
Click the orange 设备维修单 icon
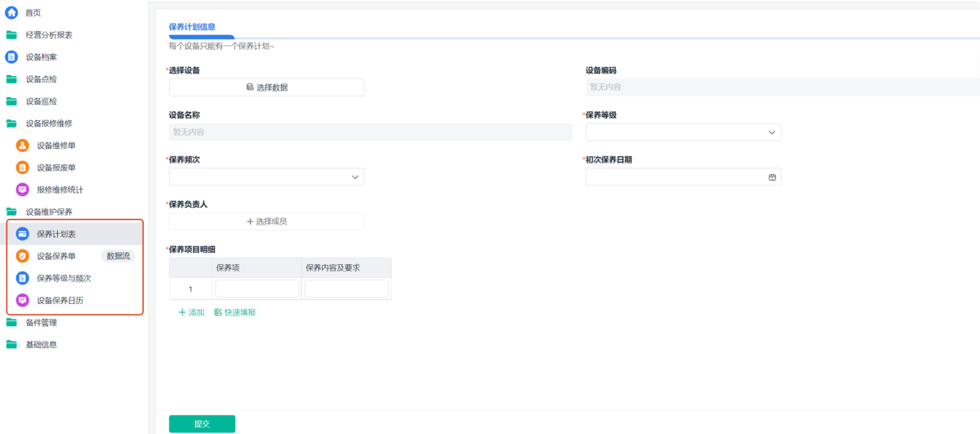(x=23, y=145)
